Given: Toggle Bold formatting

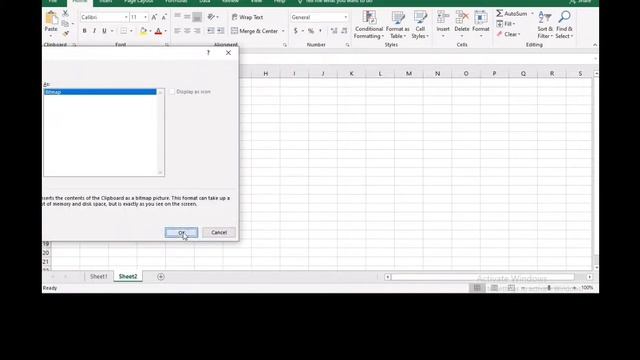Looking at the screenshot, I should (84, 31).
